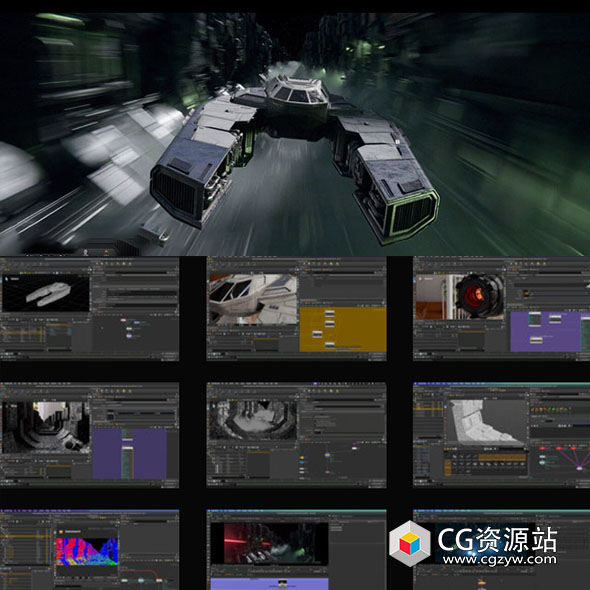
Task: Click the lavender network box below laser viewport
Action: pos(269,584)
